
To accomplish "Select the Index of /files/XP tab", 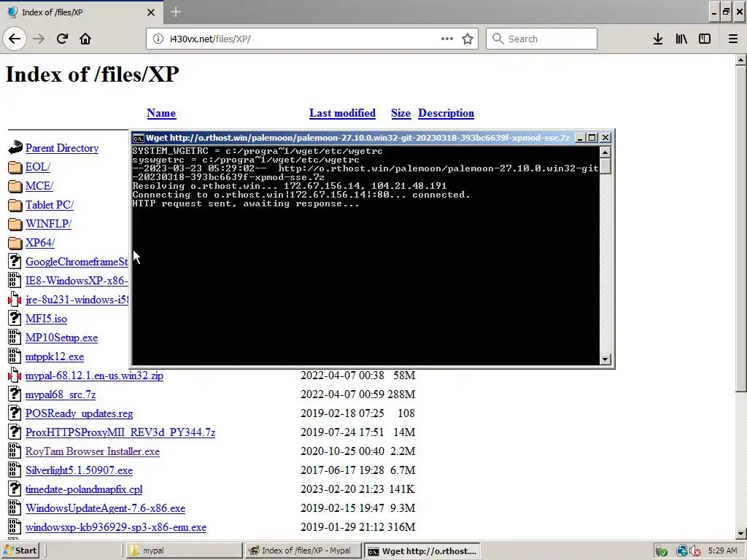I will 81,12.
